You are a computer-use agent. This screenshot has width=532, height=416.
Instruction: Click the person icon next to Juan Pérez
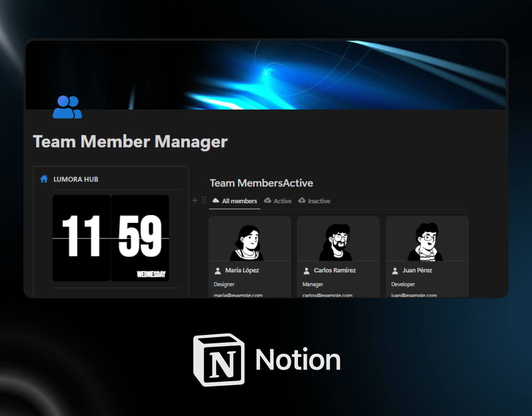pos(395,271)
